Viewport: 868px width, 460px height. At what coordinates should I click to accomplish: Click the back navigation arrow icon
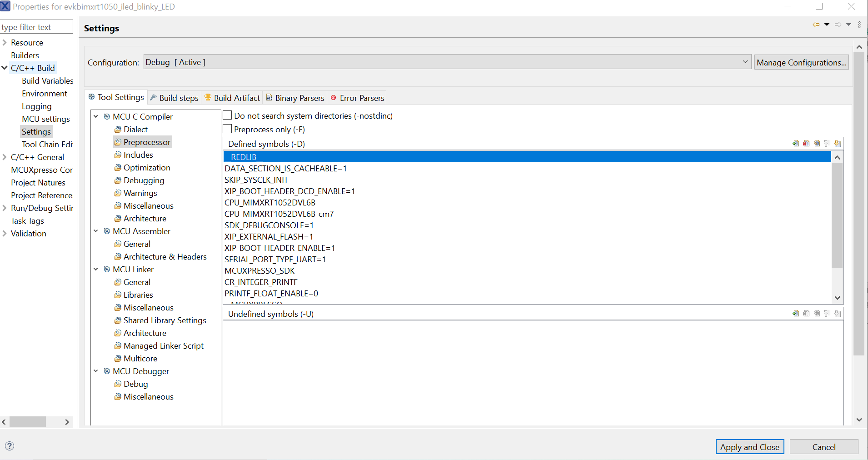[x=816, y=25]
